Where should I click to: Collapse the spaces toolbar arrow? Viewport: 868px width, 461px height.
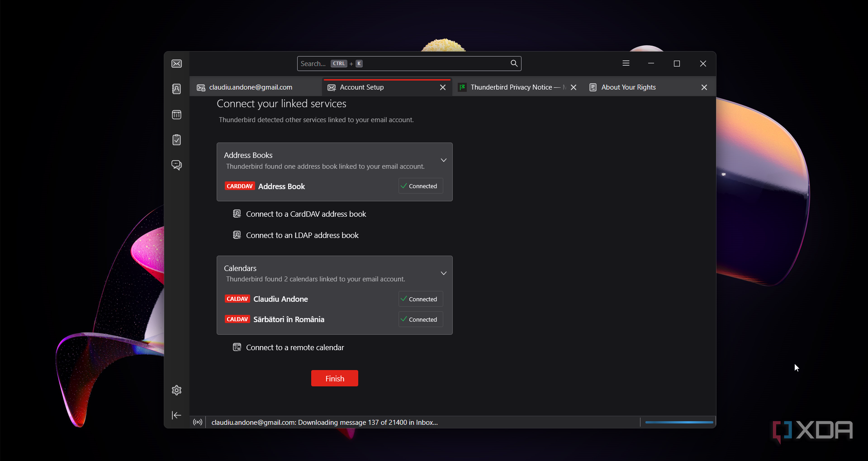[x=176, y=415]
